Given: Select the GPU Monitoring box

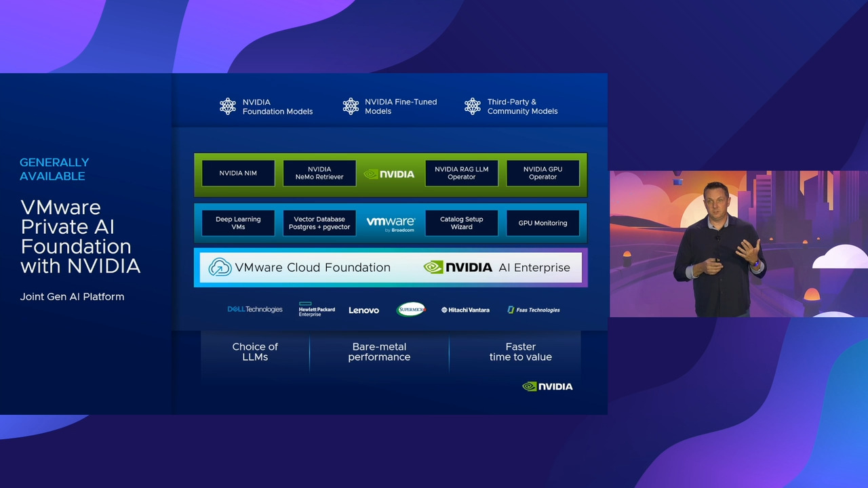Looking at the screenshot, I should 543,223.
